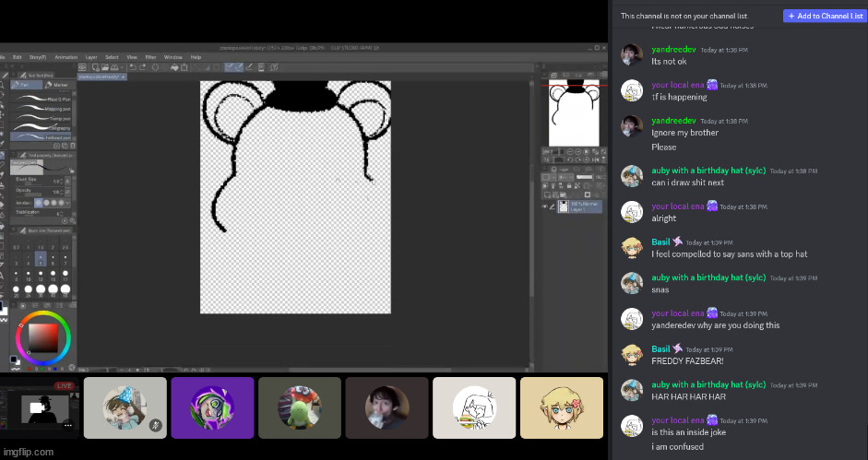Click the Fill bucket icon in command bar
Image resolution: width=868 pixels, height=460 pixels.
[x=174, y=67]
